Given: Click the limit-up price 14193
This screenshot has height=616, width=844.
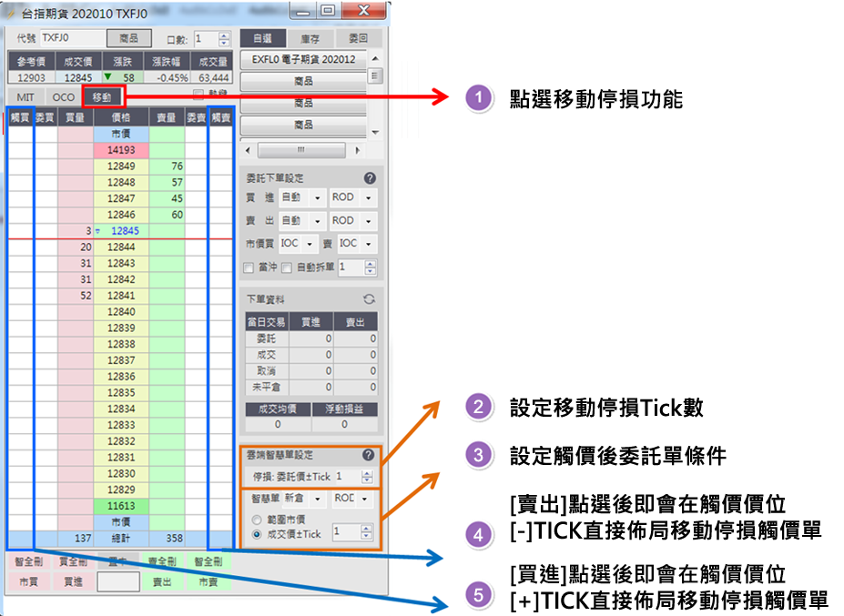Looking at the screenshot, I should 121,150.
